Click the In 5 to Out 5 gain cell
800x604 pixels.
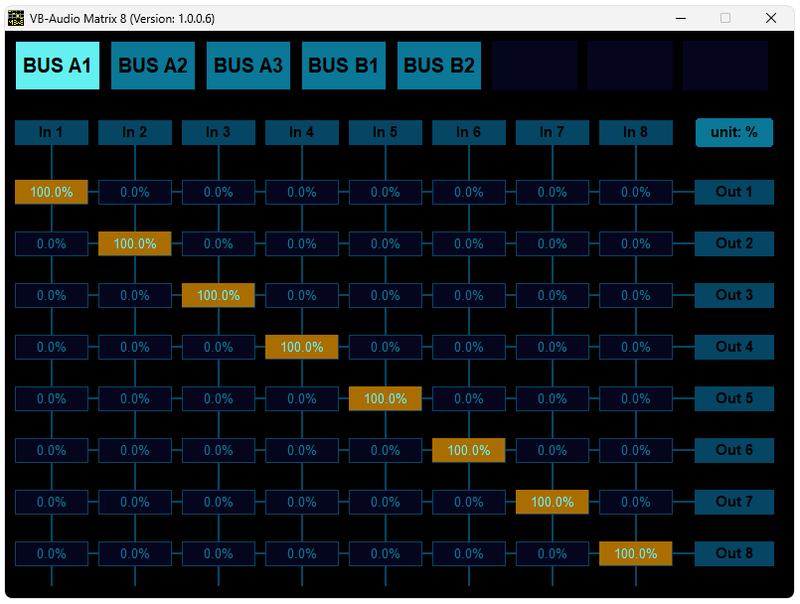click(x=385, y=399)
